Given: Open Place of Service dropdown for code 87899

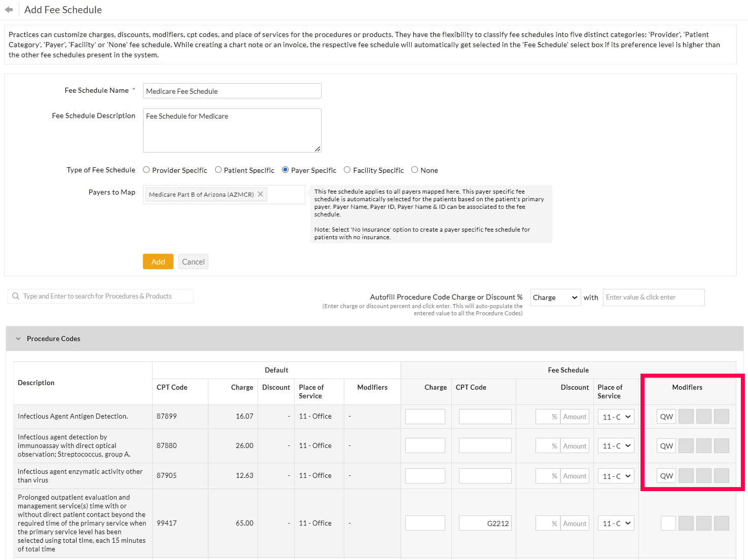Looking at the screenshot, I should click(x=616, y=417).
